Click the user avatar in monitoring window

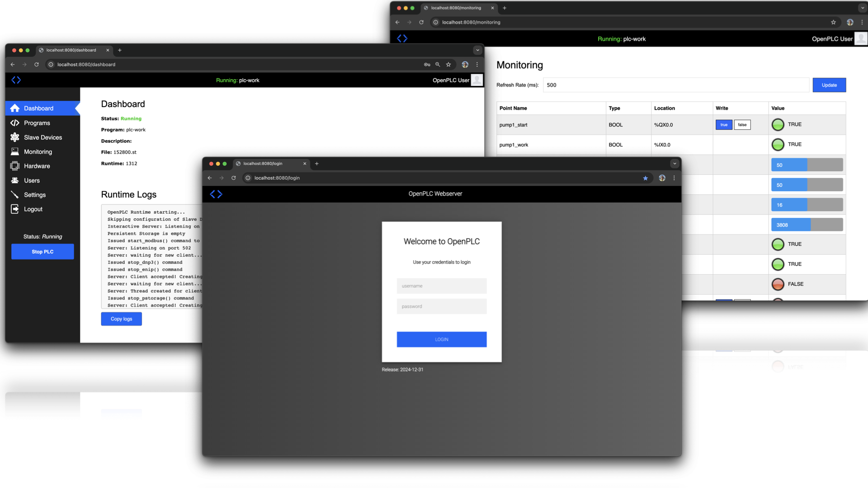pyautogui.click(x=861, y=38)
